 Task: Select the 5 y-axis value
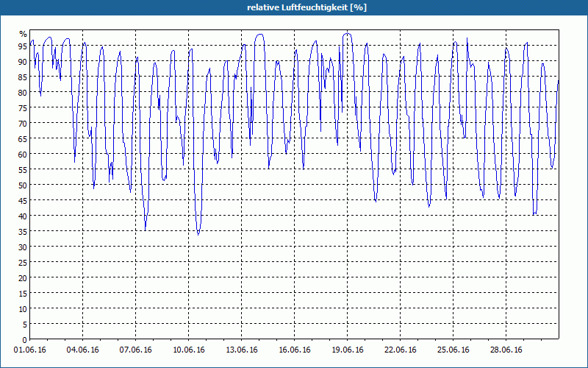pos(25,324)
